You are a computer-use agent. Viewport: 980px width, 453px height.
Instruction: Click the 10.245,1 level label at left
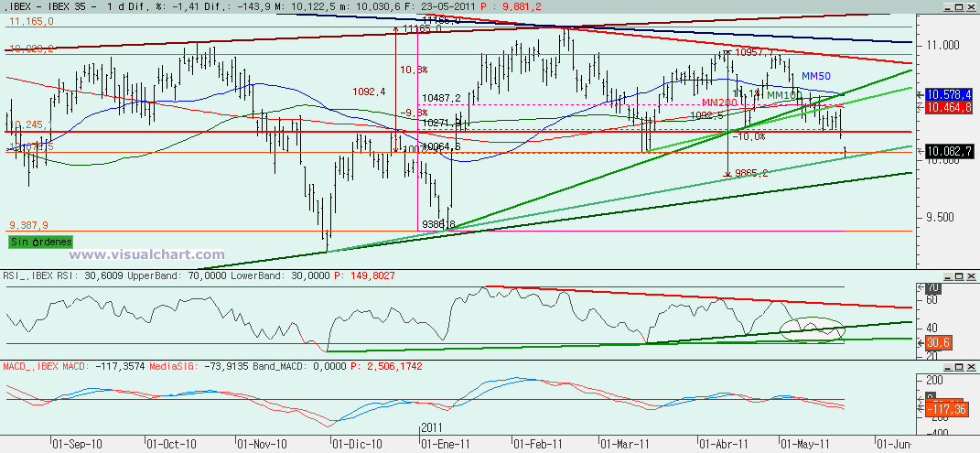tap(29, 124)
